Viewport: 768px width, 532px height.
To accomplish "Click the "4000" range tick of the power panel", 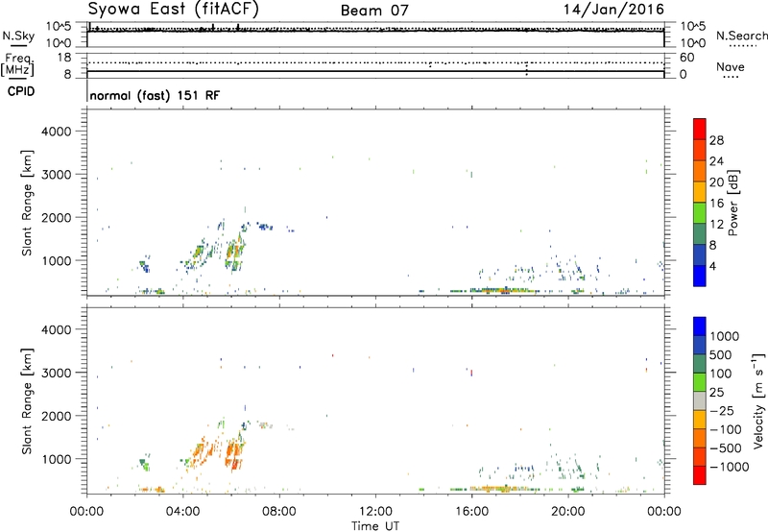I will [57, 132].
